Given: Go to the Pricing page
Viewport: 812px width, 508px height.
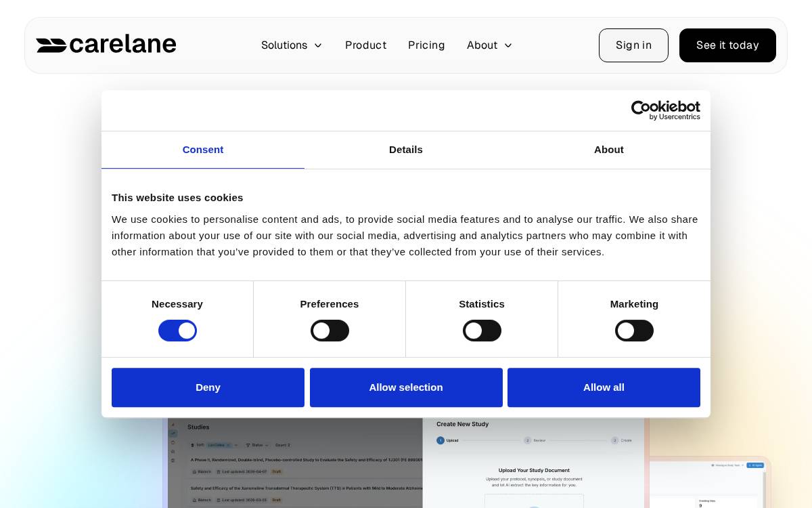Looking at the screenshot, I should 426,45.
